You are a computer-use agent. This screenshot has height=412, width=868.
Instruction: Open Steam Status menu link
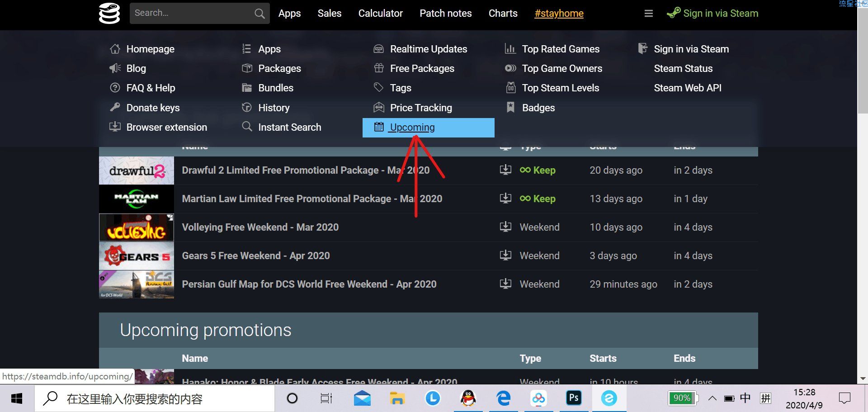[x=683, y=68]
